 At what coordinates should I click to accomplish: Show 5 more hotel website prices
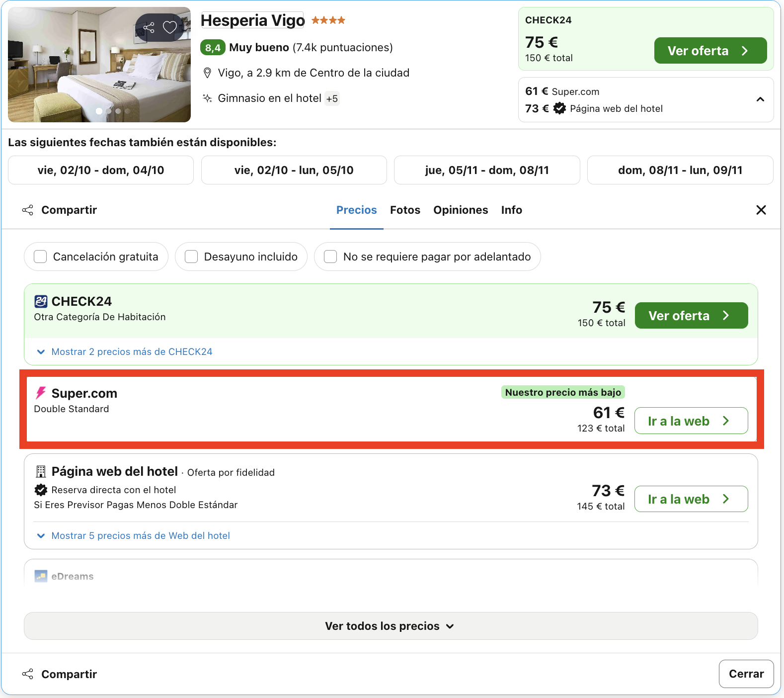point(134,535)
